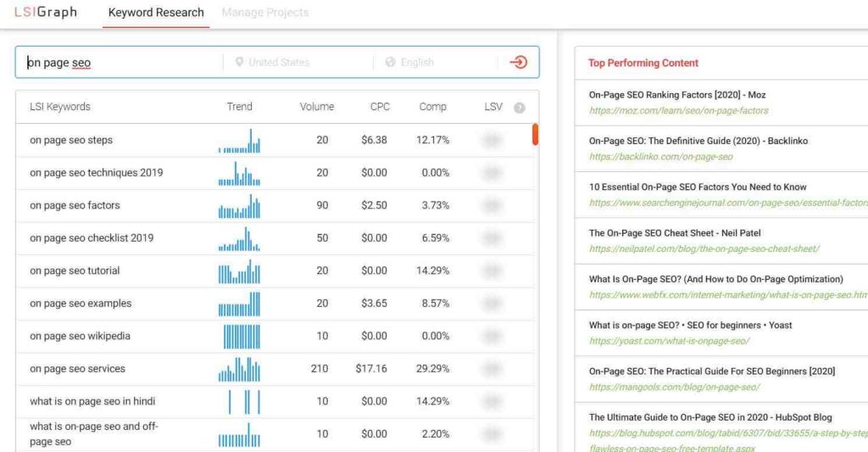Open 'What Is On-Page SEO?' WebFX title
Screen dimensions: 868x452
pyautogui.click(x=716, y=279)
